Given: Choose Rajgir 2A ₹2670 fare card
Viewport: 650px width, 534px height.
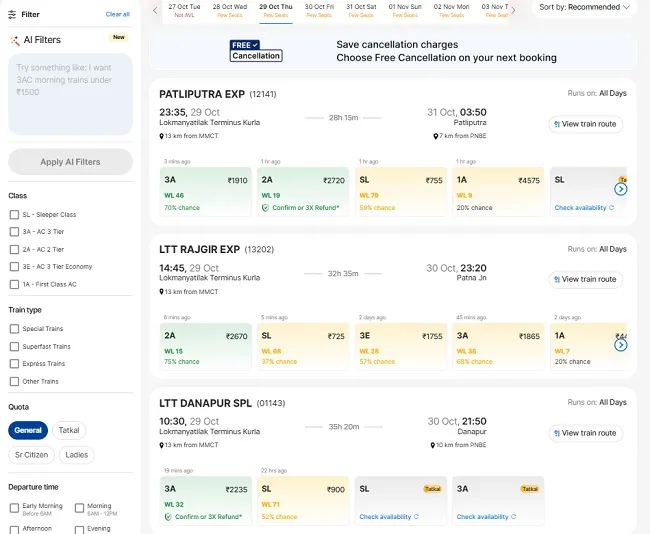Looking at the screenshot, I should [206, 347].
